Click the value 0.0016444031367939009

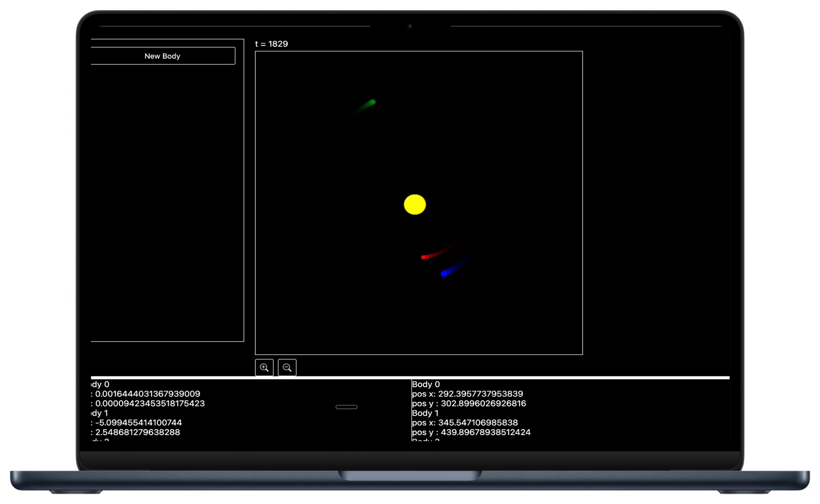click(148, 394)
